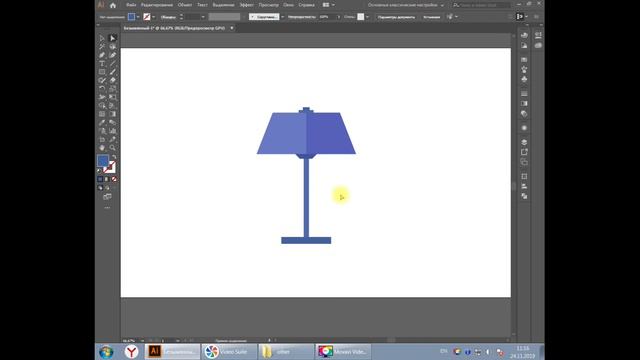Open the Pathfinder panel icon
The width and height of the screenshot is (640, 360).
tap(524, 196)
